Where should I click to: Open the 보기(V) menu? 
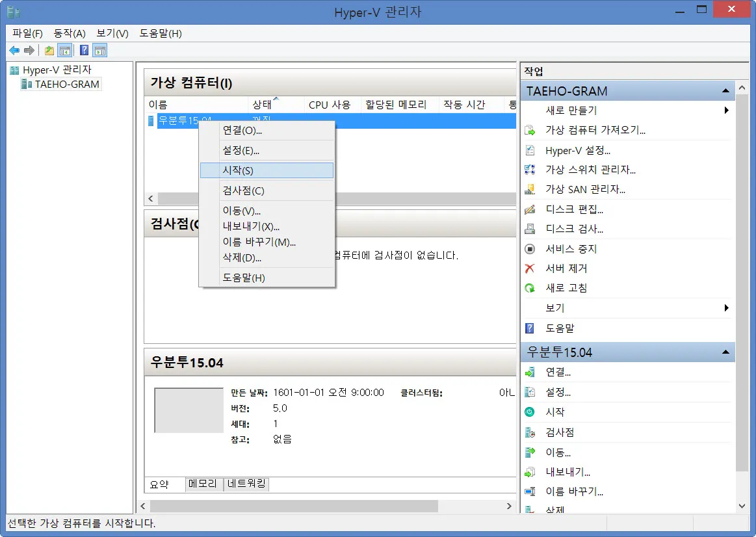pyautogui.click(x=112, y=33)
